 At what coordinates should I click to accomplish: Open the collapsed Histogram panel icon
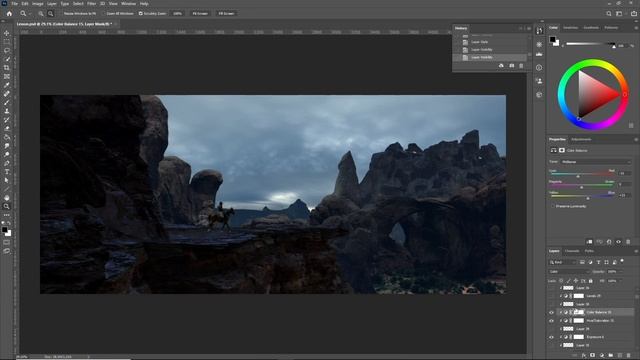539,54
